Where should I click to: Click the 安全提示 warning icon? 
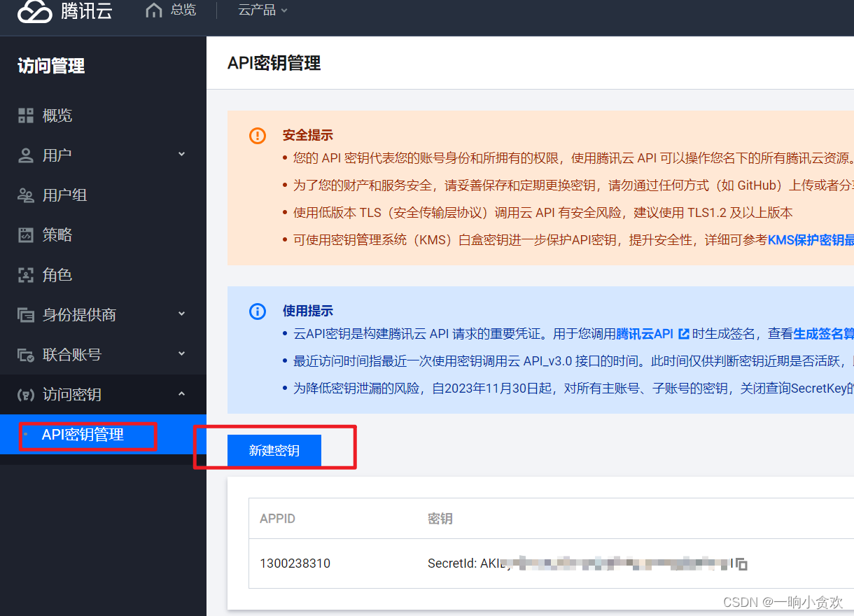(258, 135)
